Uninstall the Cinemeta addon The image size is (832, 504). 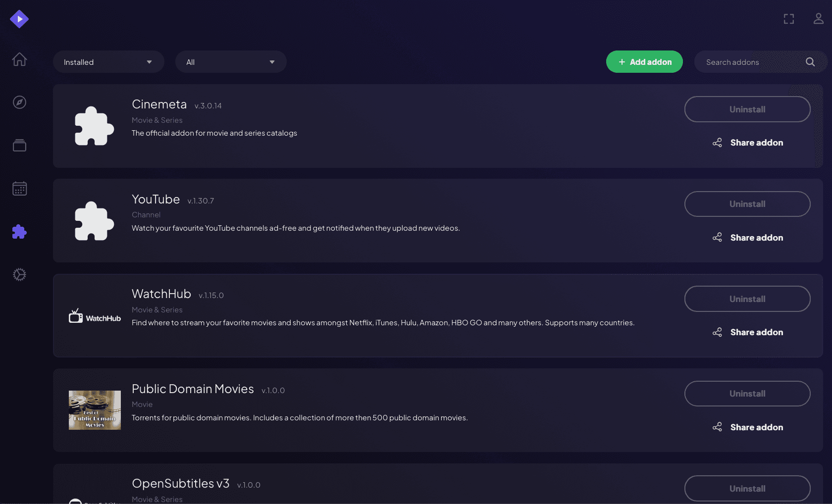click(x=747, y=109)
